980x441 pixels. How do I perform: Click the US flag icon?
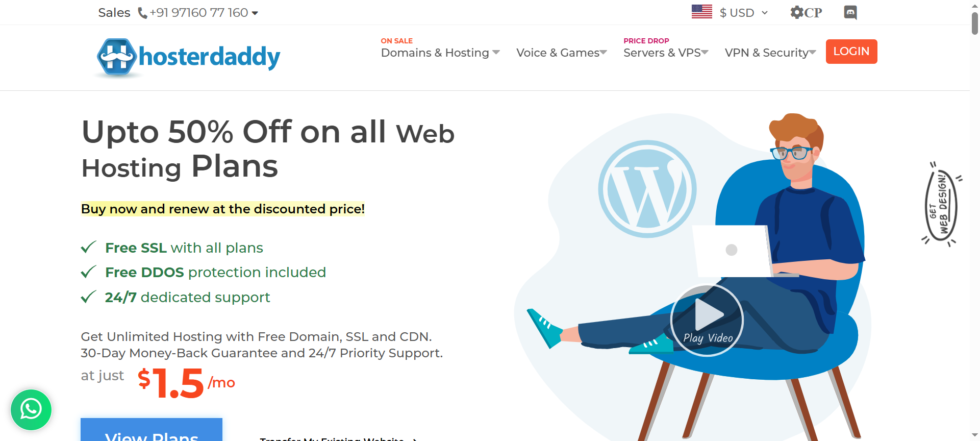[x=701, y=12]
